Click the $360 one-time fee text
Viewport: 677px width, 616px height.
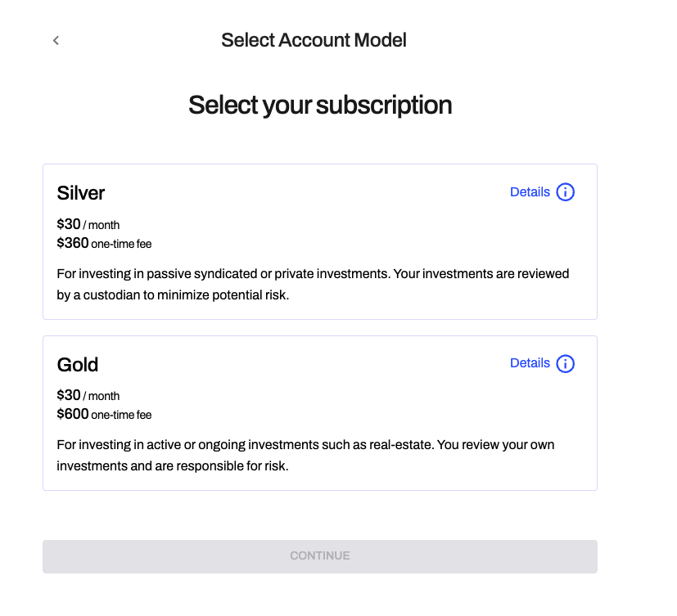point(104,243)
